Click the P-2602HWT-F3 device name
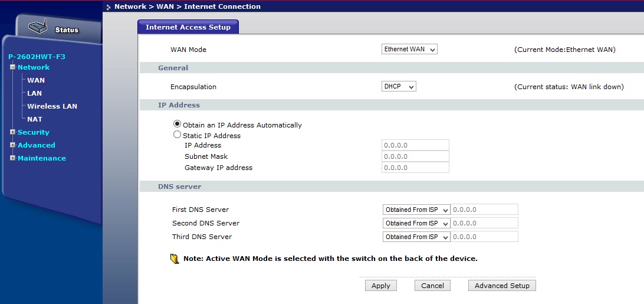 click(37, 57)
